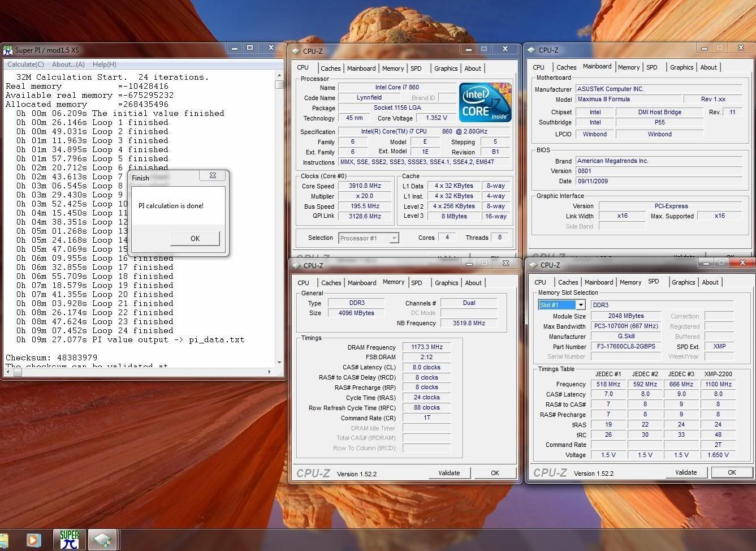Screen dimensions: 756x551
Task: Open About tab in ASUSTeK Mainboard CPU-Z window
Action: pos(709,67)
